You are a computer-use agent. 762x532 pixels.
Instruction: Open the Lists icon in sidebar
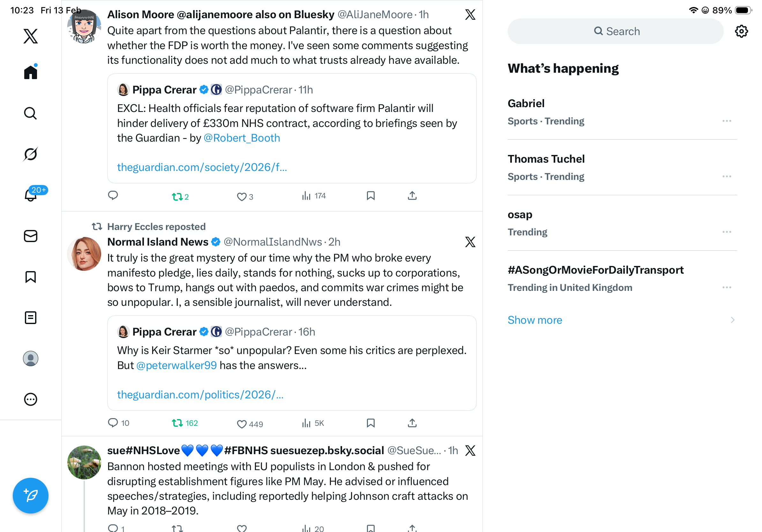click(31, 317)
